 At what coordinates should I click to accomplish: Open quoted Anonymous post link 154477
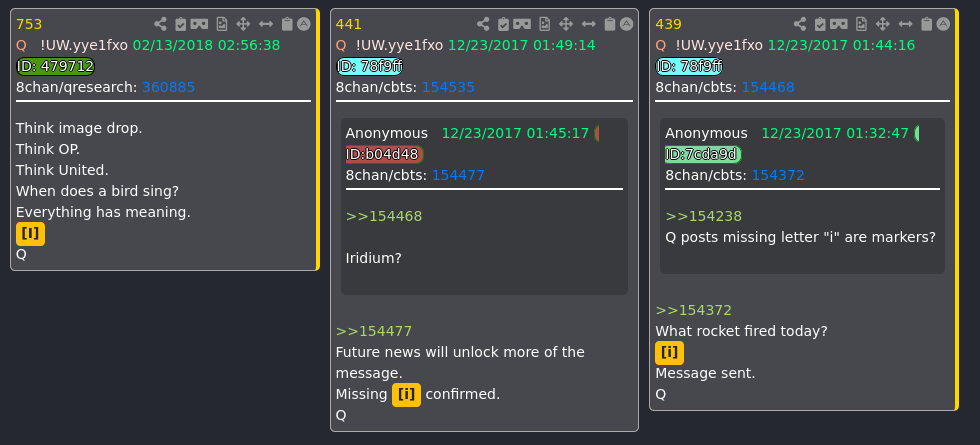pos(458,176)
